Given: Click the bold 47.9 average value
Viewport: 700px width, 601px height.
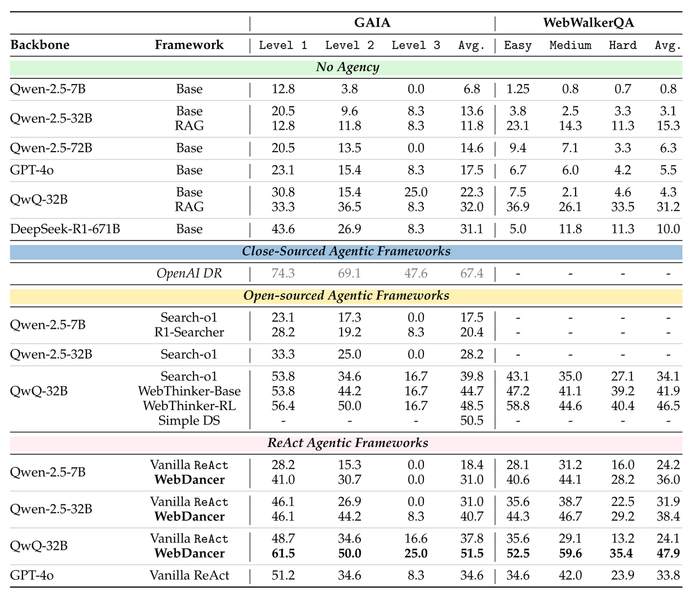Looking at the screenshot, I should 668,553.
